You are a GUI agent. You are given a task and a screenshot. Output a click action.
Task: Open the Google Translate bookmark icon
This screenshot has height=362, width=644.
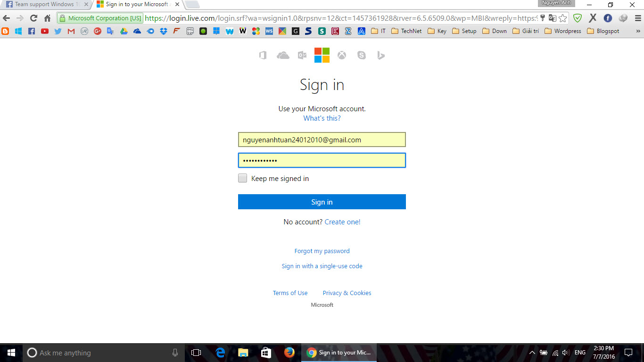(x=111, y=31)
